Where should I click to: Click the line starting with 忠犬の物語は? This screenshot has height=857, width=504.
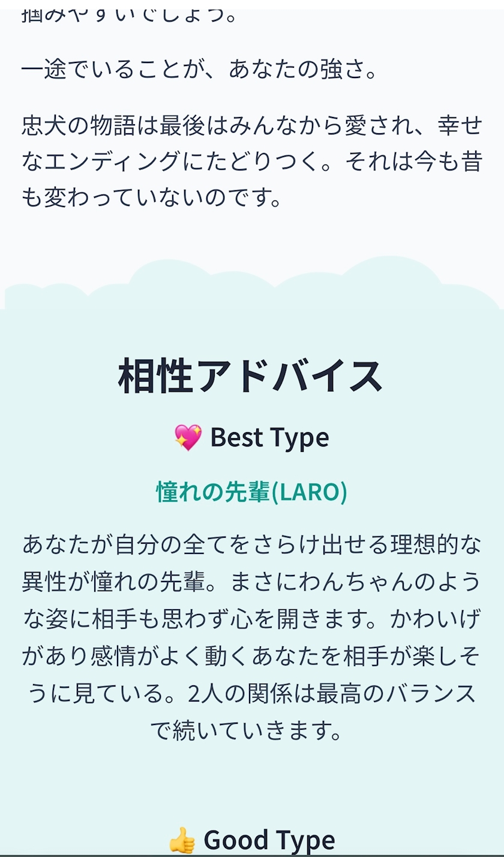pyautogui.click(x=251, y=126)
